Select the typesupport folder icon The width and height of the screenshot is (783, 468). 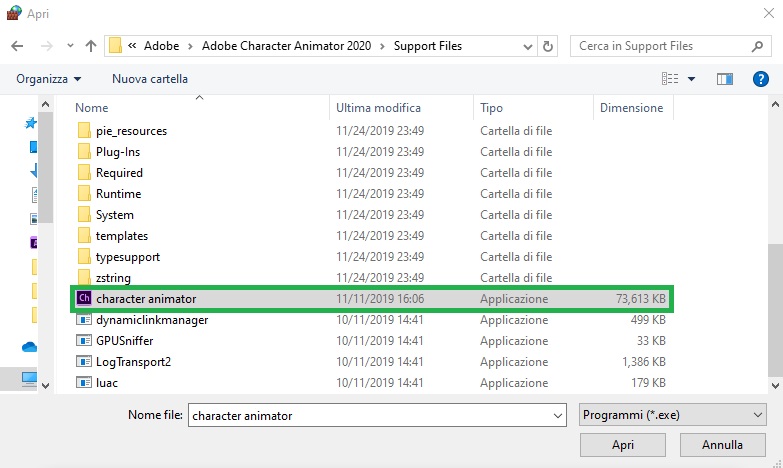click(x=84, y=257)
